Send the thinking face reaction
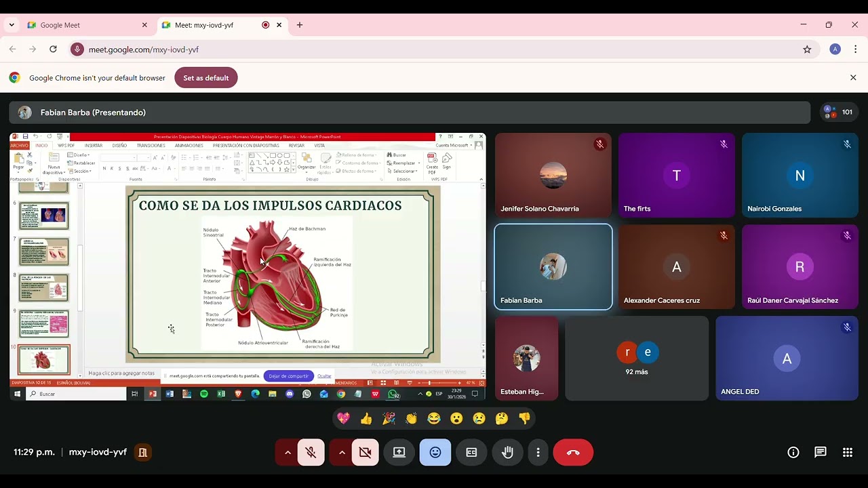This screenshot has height=488, width=868. 502,419
